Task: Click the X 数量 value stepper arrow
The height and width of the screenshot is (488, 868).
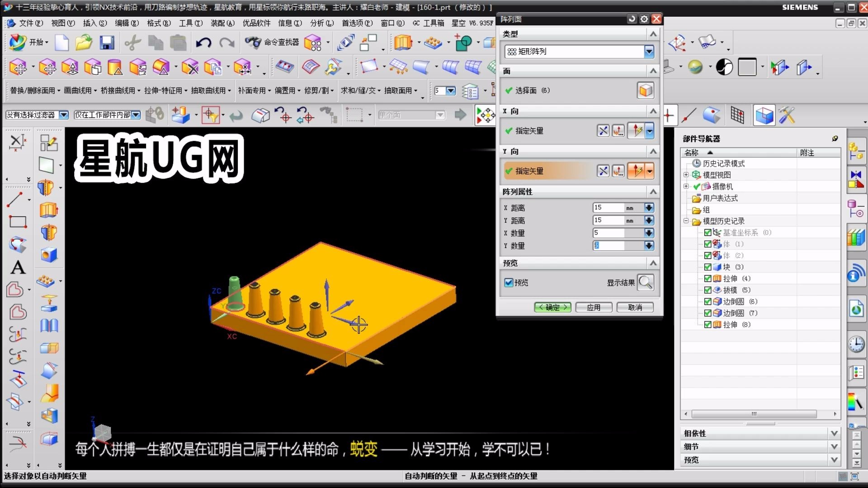Action: tap(649, 233)
